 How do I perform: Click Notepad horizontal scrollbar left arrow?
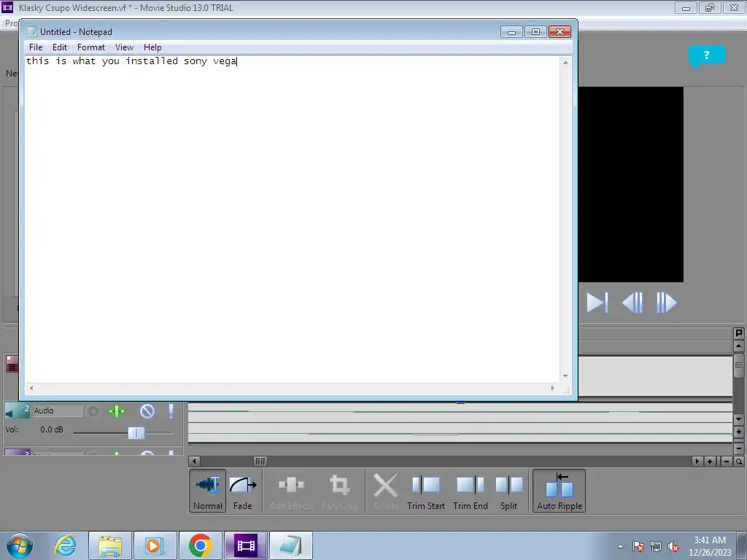31,388
